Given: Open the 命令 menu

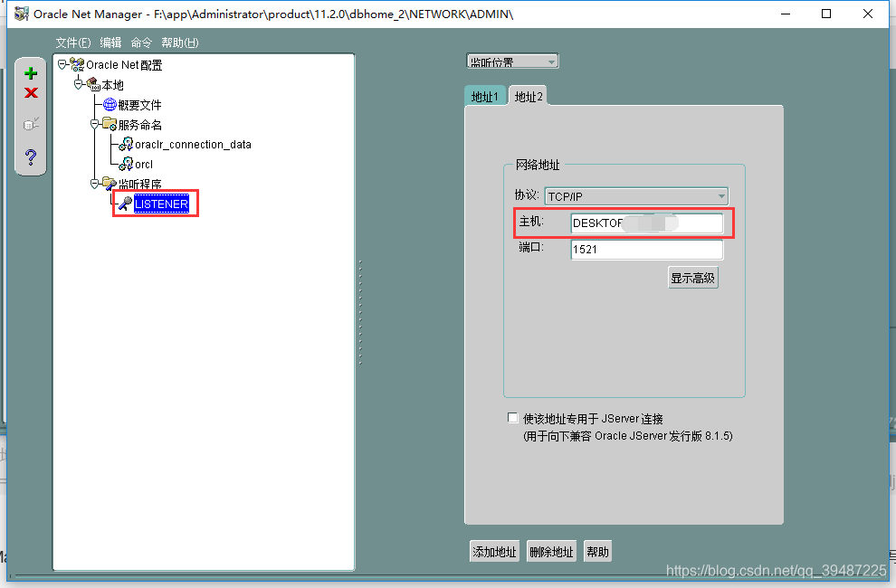Looking at the screenshot, I should tap(141, 43).
